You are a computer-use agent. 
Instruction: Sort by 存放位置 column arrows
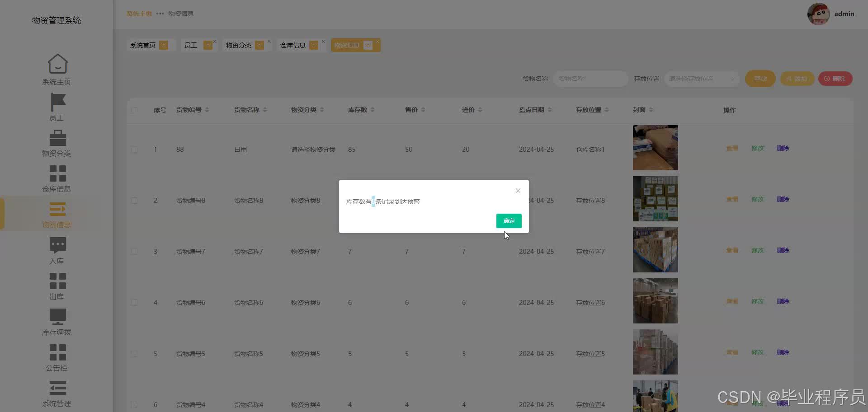[607, 110]
